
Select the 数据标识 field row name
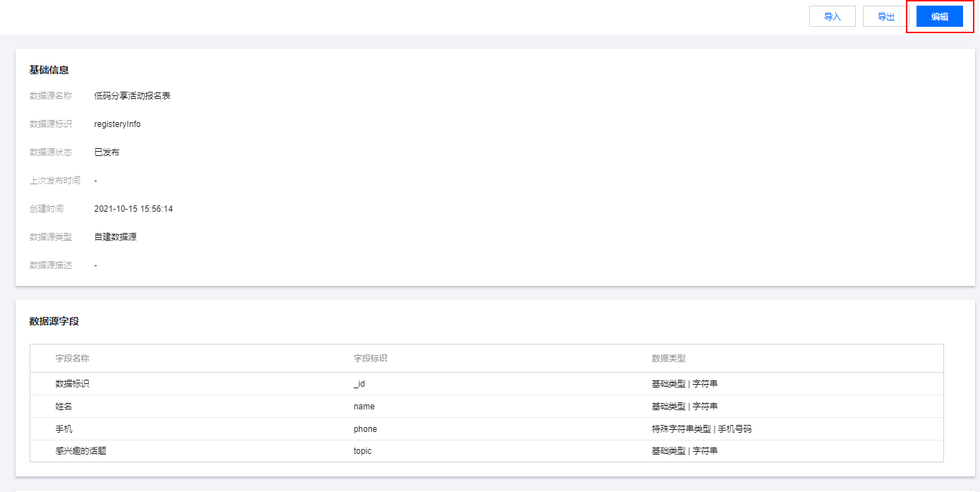pyautogui.click(x=73, y=384)
